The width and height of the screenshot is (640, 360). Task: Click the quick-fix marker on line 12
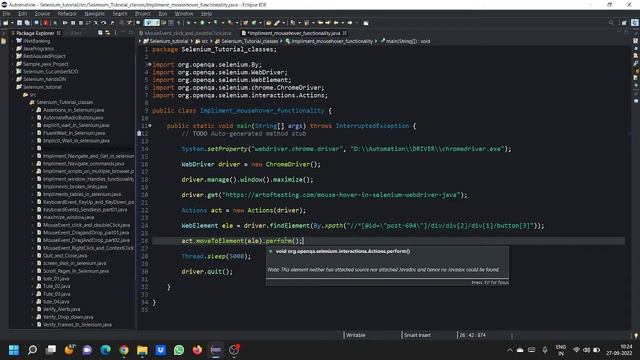pyautogui.click(x=139, y=133)
